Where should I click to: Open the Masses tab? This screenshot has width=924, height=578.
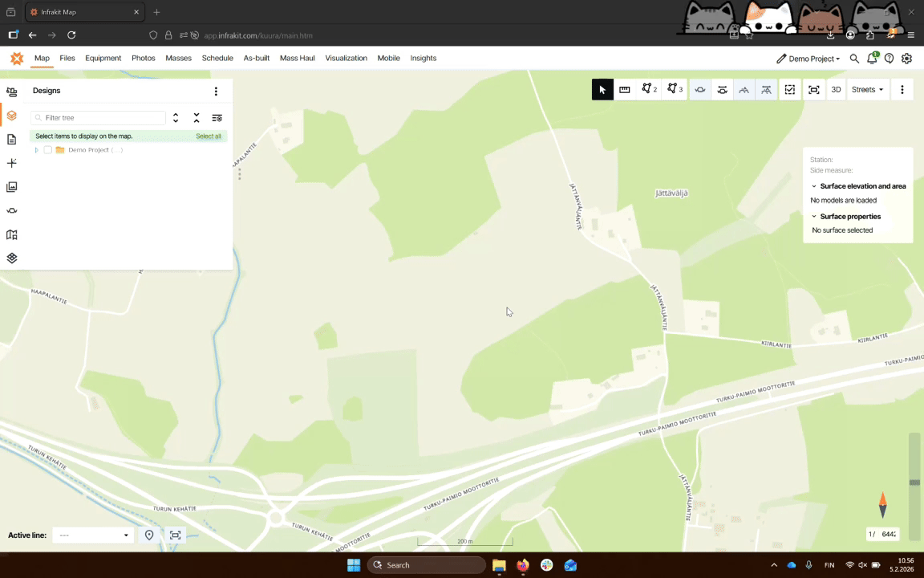179,59
